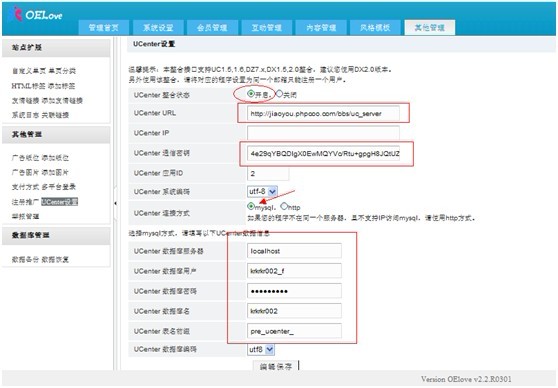
Task: Click the OELove logo
Action: 35,15
